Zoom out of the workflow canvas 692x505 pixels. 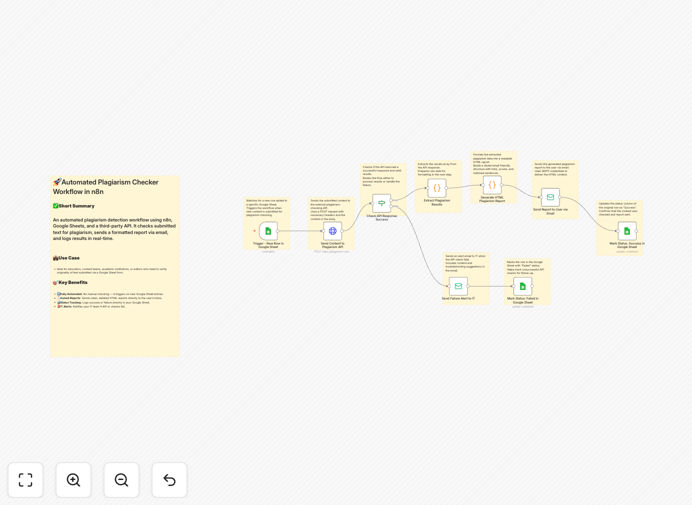121,480
